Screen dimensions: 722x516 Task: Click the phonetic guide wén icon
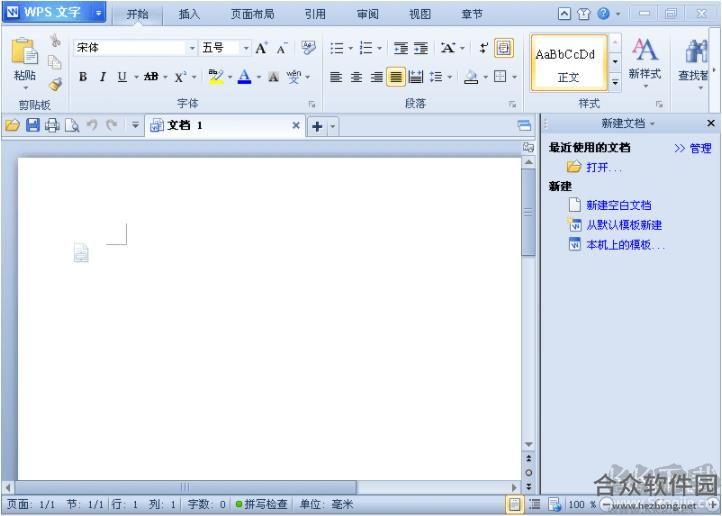[293, 76]
